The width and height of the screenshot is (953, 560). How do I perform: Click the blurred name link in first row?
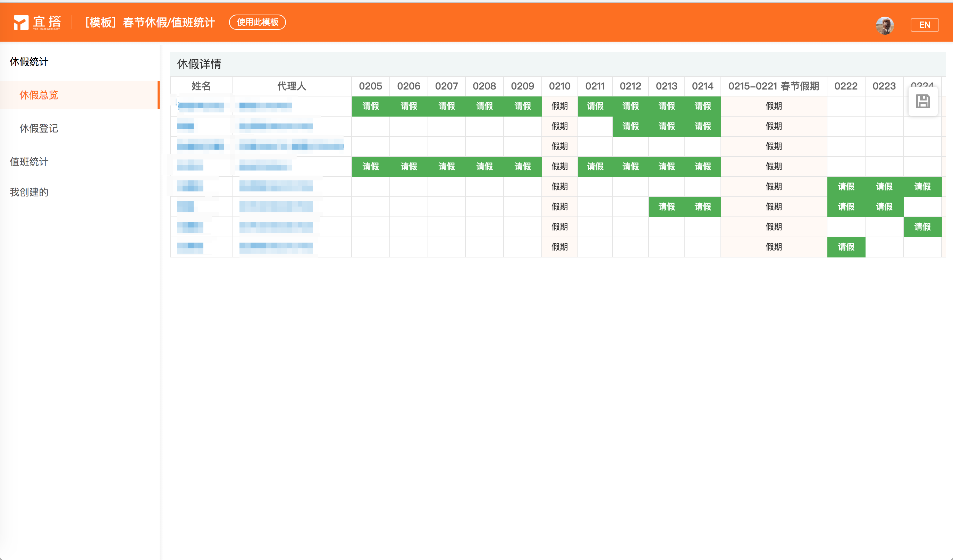[201, 106]
